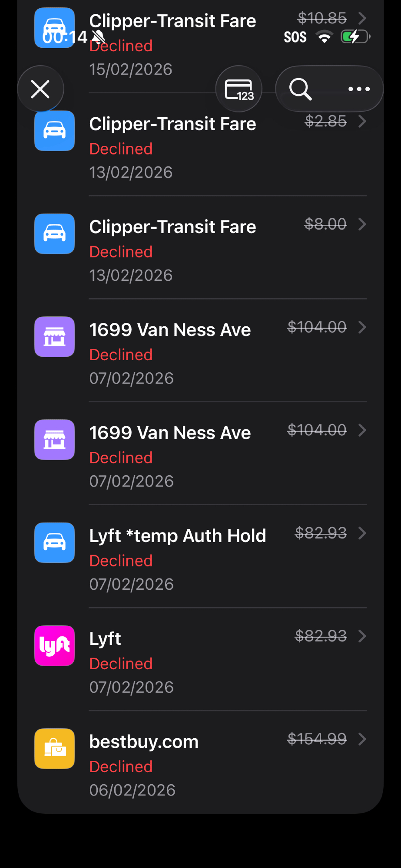Close the transactions sheet with X

[40, 89]
